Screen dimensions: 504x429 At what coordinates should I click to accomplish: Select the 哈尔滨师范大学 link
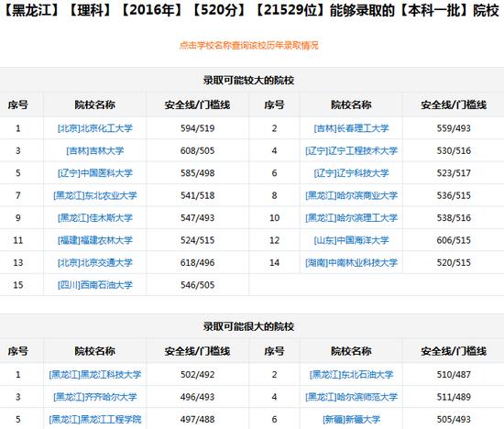tap(351, 397)
